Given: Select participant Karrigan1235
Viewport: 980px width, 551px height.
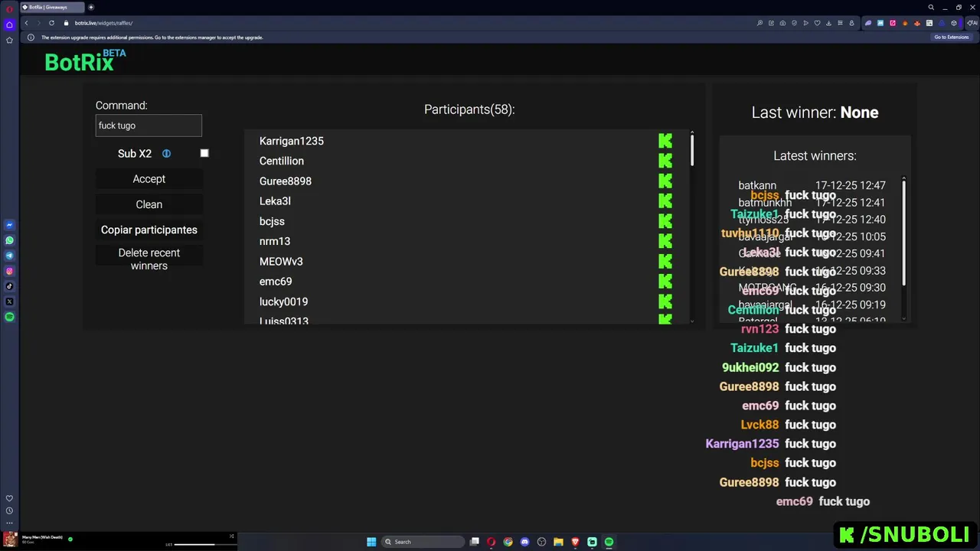Looking at the screenshot, I should pos(292,141).
